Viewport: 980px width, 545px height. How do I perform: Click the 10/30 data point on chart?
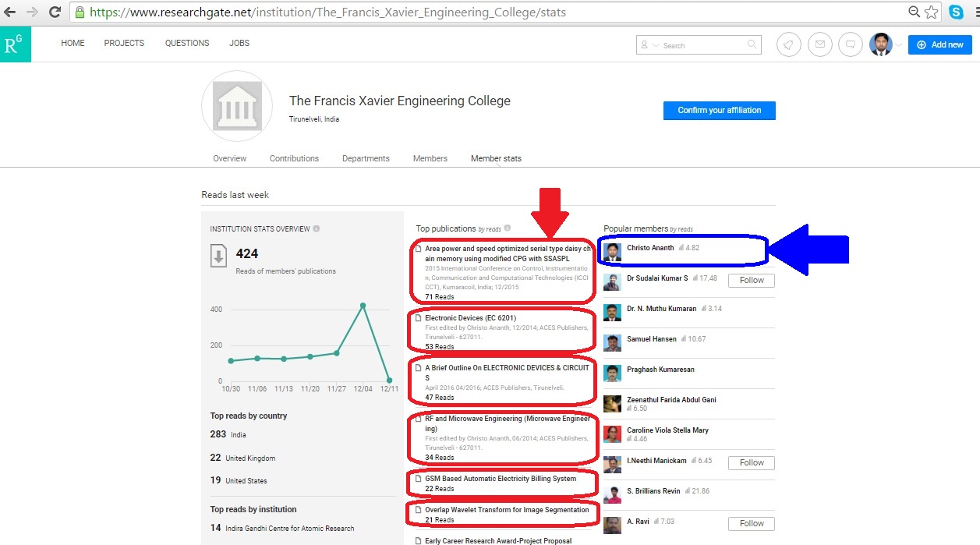tap(231, 361)
